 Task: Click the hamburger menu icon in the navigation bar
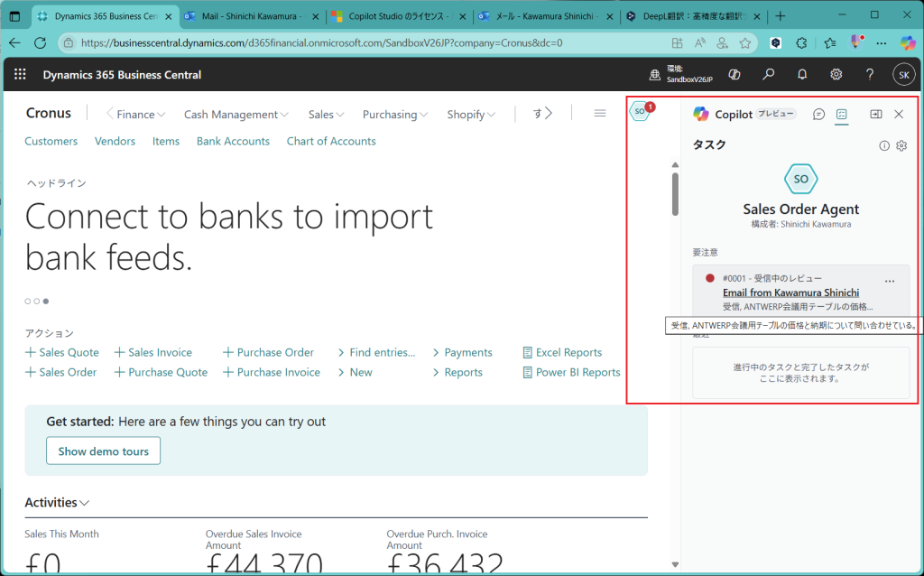600,113
